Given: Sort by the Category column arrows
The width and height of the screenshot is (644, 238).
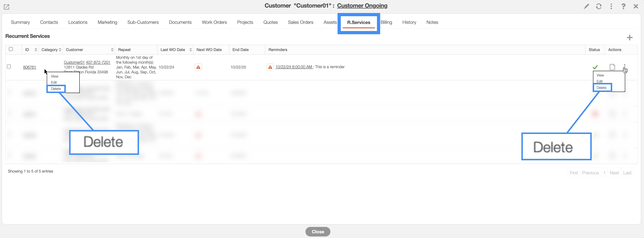Looking at the screenshot, I should click(60, 50).
